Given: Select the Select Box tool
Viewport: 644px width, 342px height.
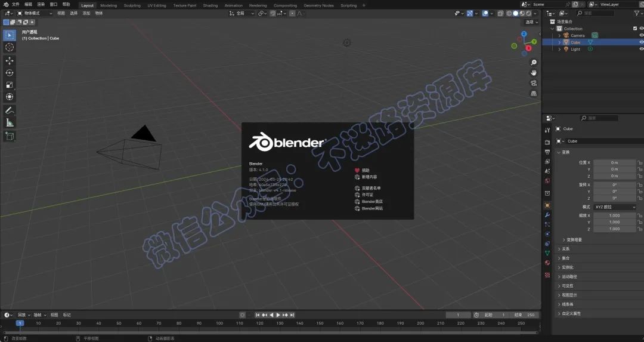Looking at the screenshot, I should click(10, 35).
